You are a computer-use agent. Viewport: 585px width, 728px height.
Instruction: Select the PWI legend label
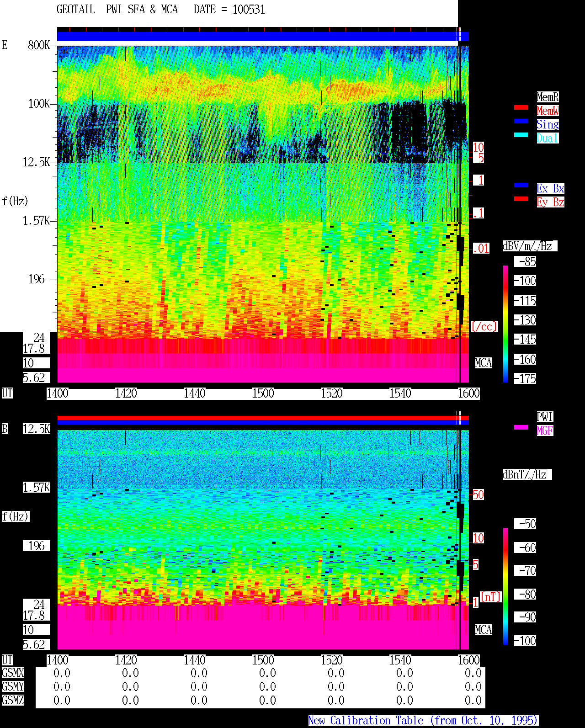[545, 417]
